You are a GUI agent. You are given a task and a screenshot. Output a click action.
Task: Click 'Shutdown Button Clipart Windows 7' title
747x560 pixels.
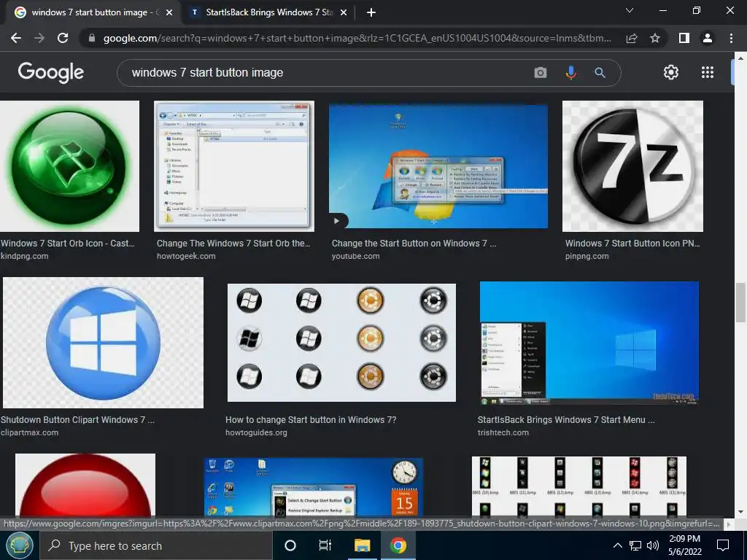pos(77,420)
